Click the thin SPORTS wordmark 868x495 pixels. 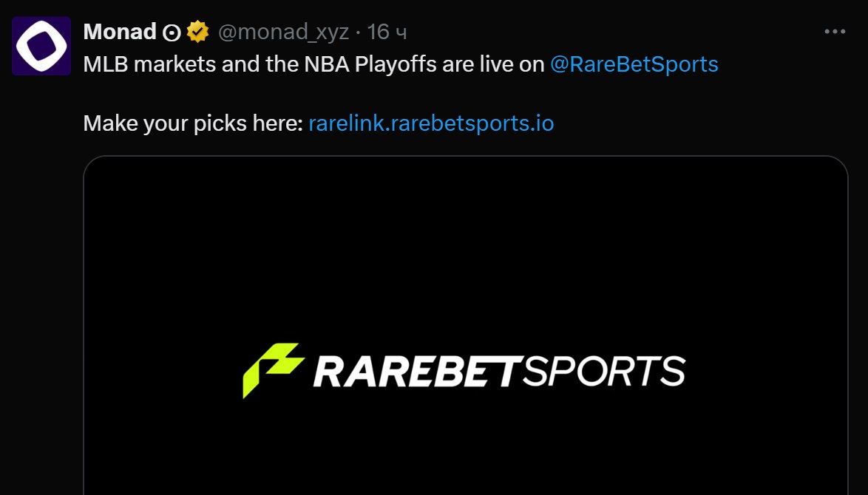click(x=604, y=371)
